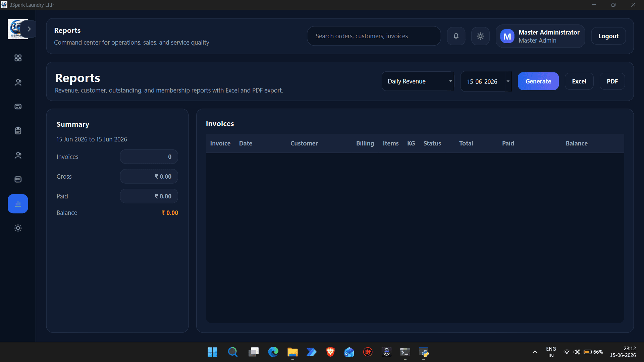Export report with Excel button
This screenshot has height=362, width=644.
point(579,81)
